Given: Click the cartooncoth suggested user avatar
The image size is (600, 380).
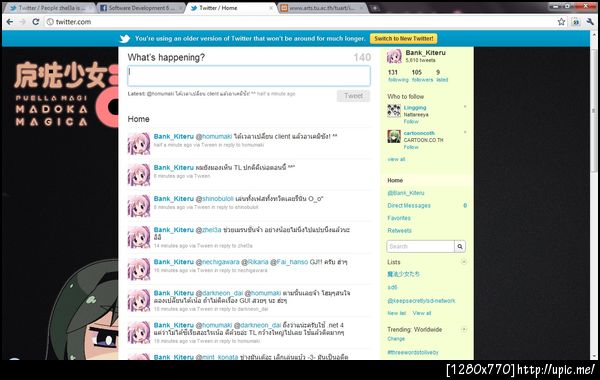Looking at the screenshot, I should point(394,137).
